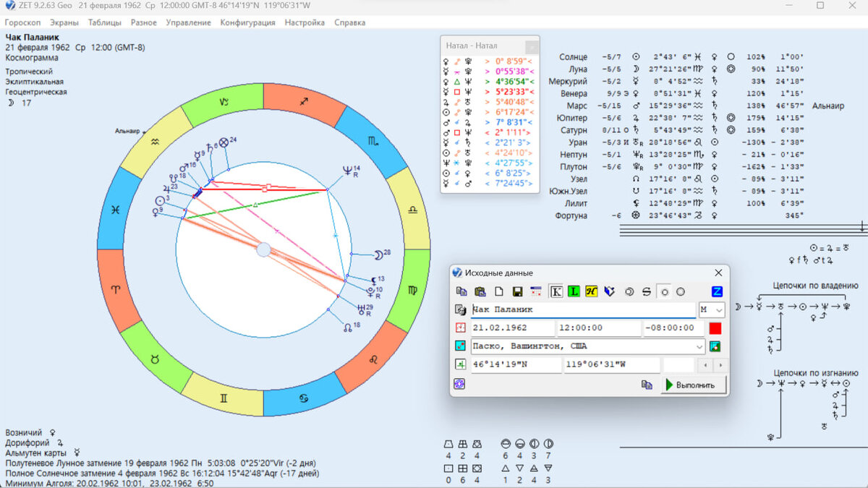Click the longitude field 119°06'31"W

612,365
